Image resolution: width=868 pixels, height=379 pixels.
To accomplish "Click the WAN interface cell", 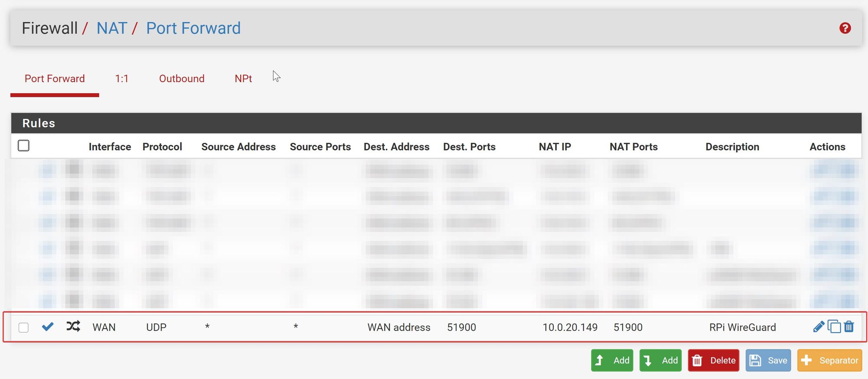I will [104, 327].
